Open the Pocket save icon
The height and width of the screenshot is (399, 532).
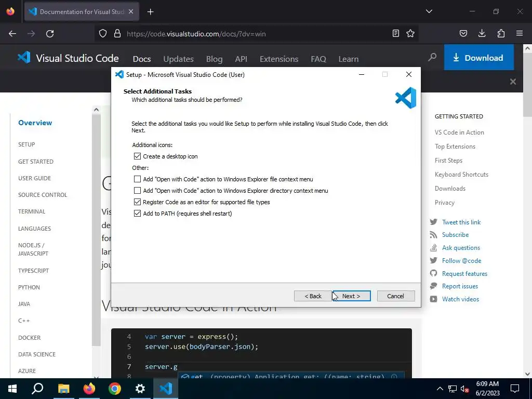[x=463, y=34]
